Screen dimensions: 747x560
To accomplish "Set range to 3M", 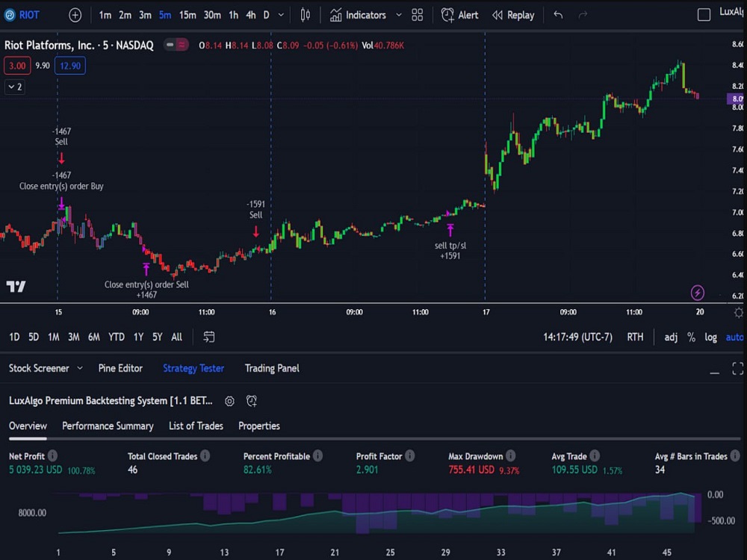I will tap(73, 337).
